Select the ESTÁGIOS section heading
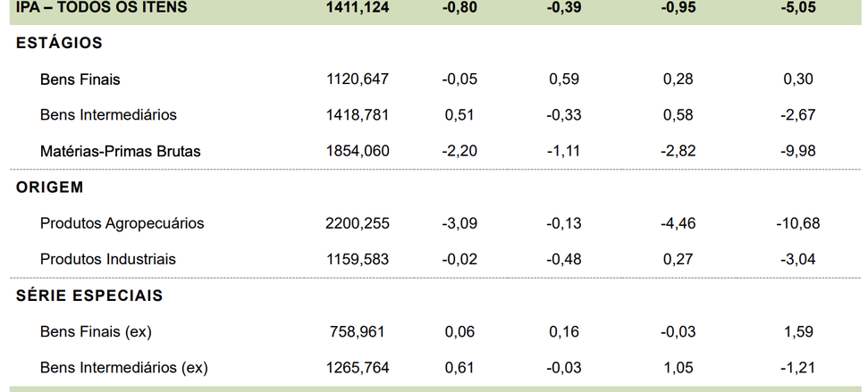 pos(59,43)
